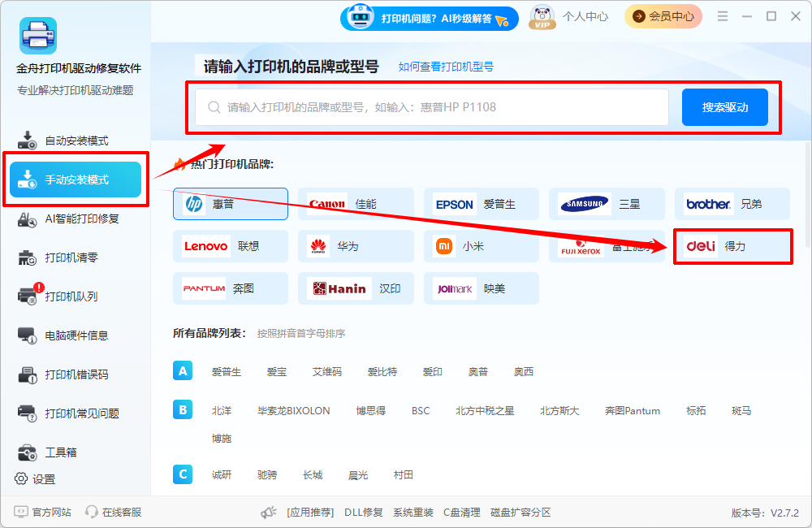Select the Fuji Xerox brand card
This screenshot has width=812, height=528.
coord(607,246)
